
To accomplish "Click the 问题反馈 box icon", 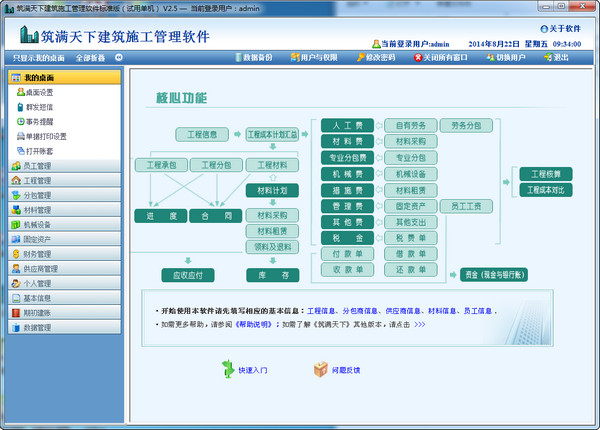I will pos(321,370).
